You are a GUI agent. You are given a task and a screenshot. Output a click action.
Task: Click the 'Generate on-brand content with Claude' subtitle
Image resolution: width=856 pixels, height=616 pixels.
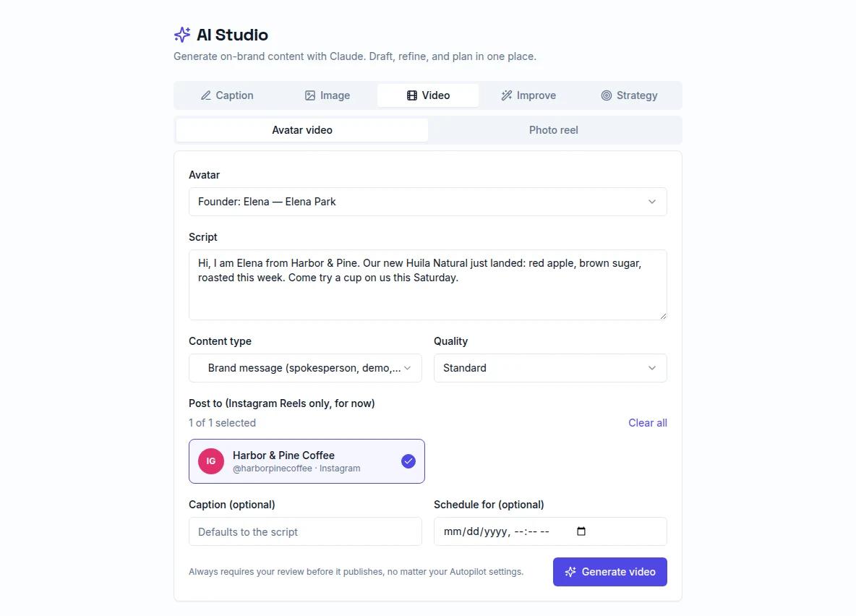(355, 56)
